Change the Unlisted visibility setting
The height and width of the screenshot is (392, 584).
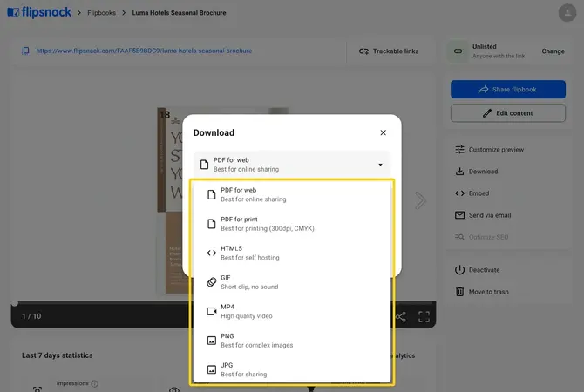point(553,51)
